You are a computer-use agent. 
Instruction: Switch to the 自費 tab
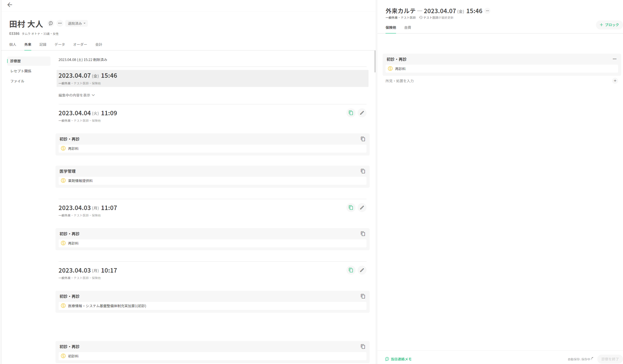pos(407,27)
